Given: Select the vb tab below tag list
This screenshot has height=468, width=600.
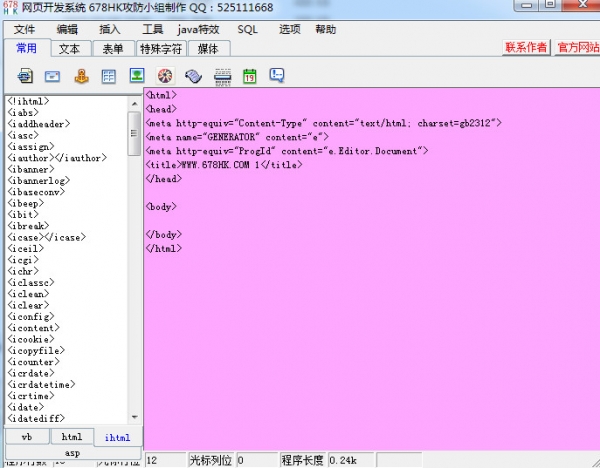Looking at the screenshot, I should point(27,437).
